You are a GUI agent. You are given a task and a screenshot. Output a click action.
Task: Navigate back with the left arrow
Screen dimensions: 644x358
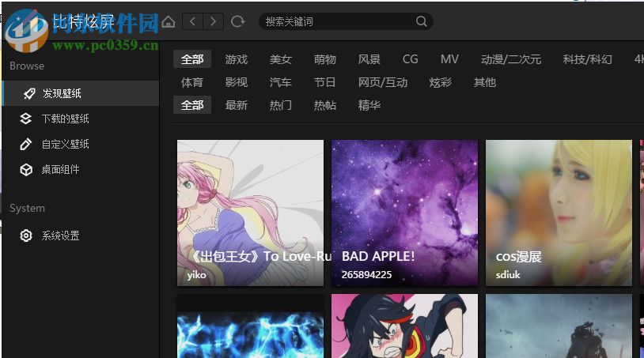192,21
